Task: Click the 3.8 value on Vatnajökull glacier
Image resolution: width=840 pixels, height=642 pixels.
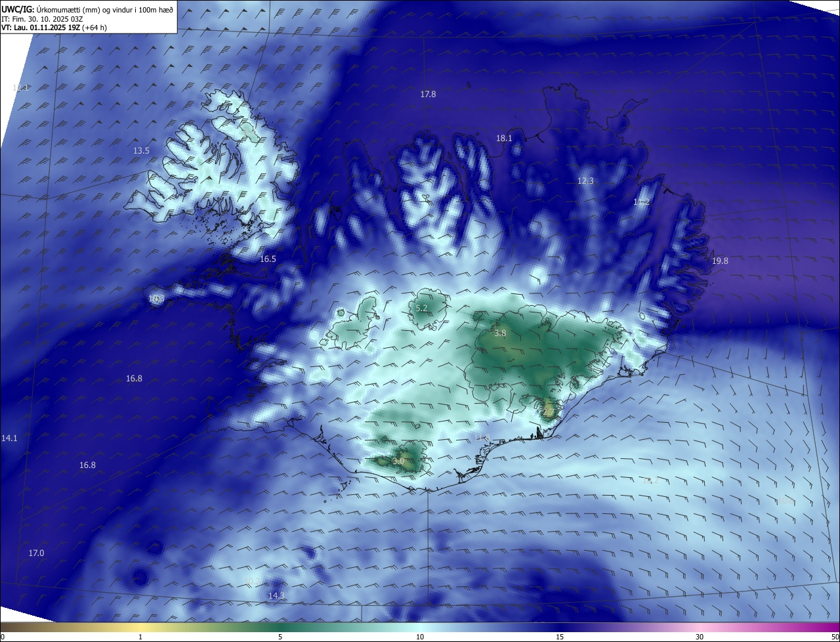Action: 500,333
